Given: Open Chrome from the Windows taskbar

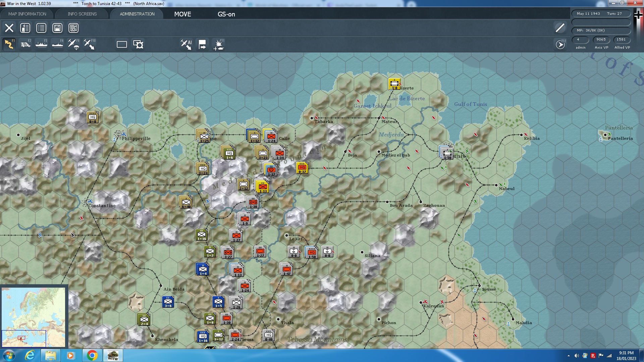Looking at the screenshot, I should (92, 355).
